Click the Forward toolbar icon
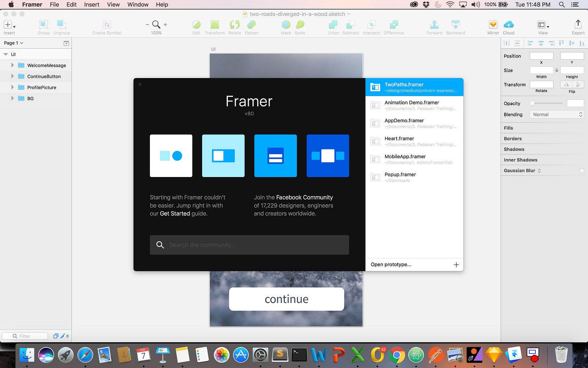 tap(434, 25)
